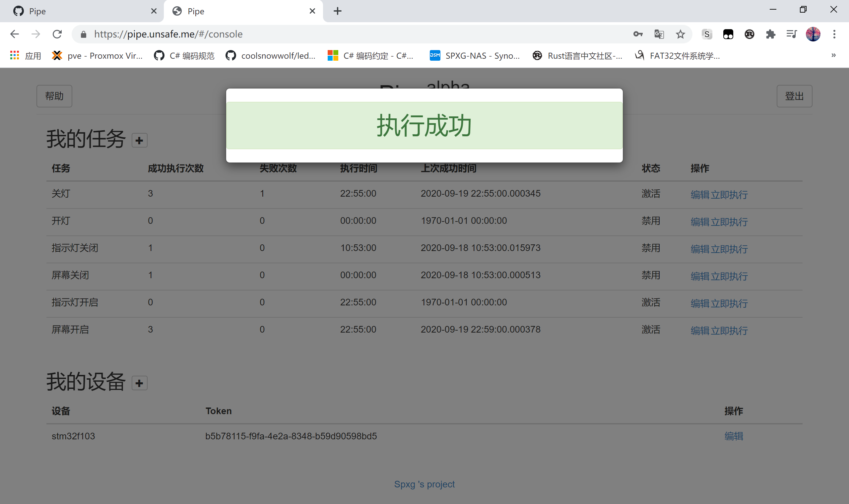Open the saved passwords key icon

click(638, 34)
